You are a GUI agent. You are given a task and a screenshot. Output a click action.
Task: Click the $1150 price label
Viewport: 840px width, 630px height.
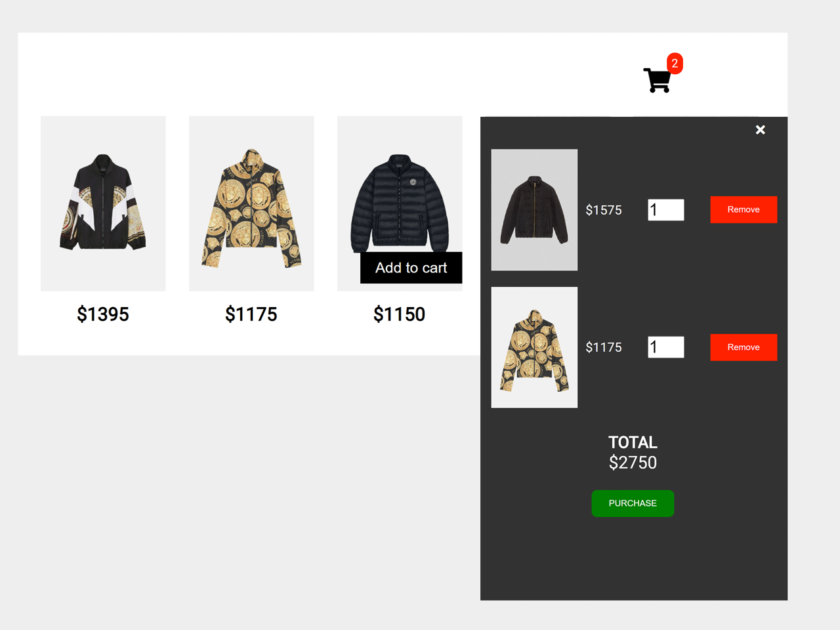(x=400, y=314)
